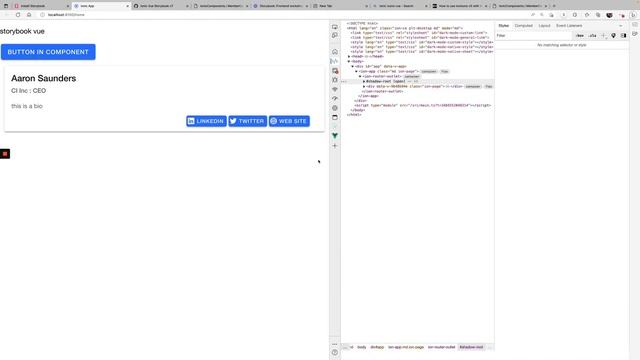Toggle the computed styles sidebar icon
Viewport: 640px width, 360px height.
[x=623, y=36]
